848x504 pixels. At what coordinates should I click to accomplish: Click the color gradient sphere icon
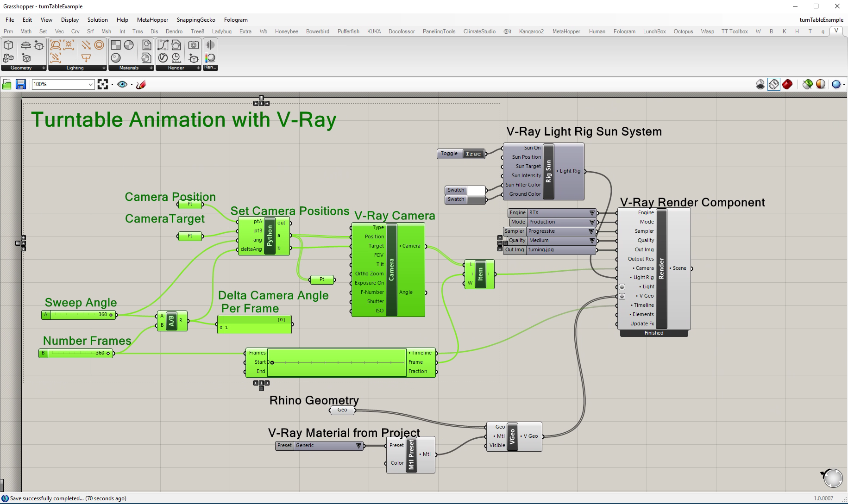pyautogui.click(x=210, y=58)
